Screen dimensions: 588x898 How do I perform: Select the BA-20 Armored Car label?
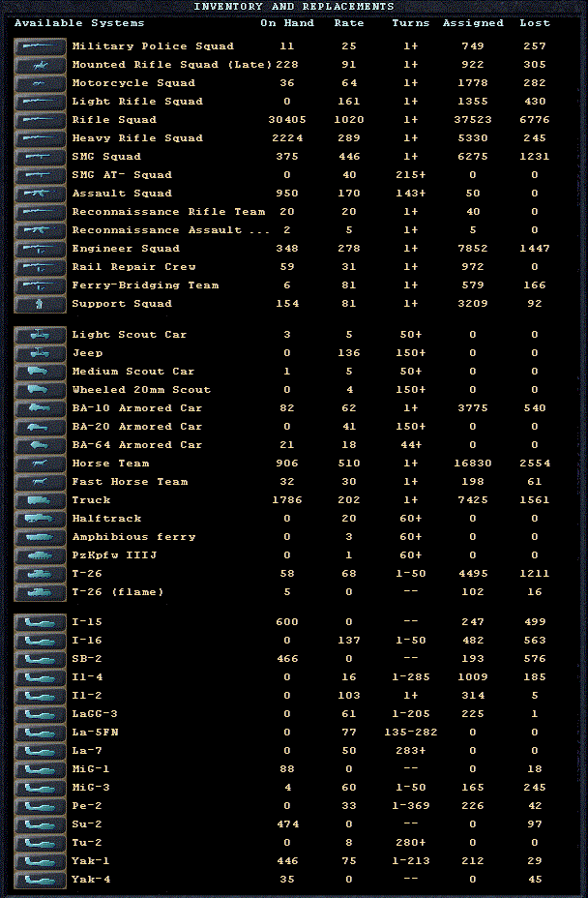(137, 427)
